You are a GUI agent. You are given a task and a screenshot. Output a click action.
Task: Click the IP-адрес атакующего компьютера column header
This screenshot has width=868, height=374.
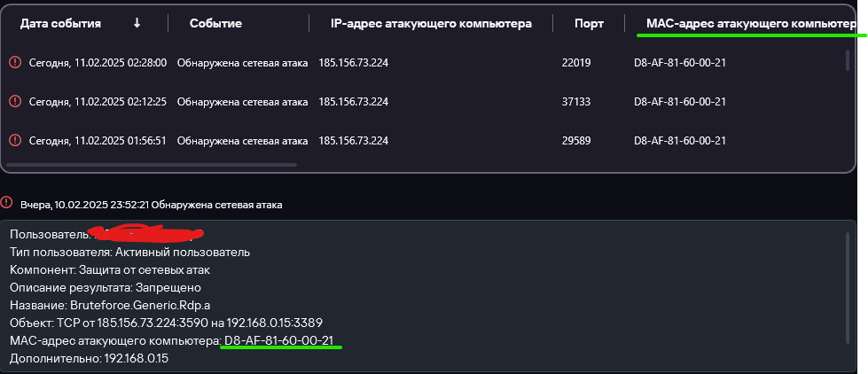pyautogui.click(x=431, y=23)
